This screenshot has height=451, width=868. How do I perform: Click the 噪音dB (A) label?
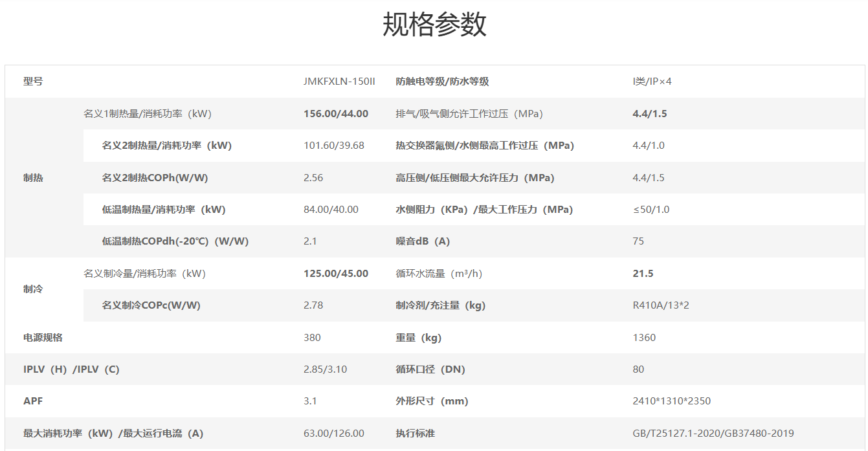click(423, 241)
